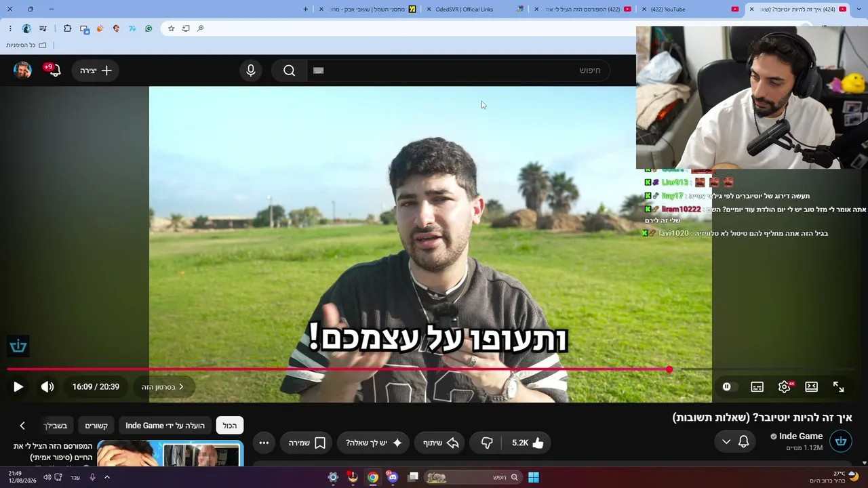Open Chrome three-dot menu
868x488 pixels.
pos(10,28)
